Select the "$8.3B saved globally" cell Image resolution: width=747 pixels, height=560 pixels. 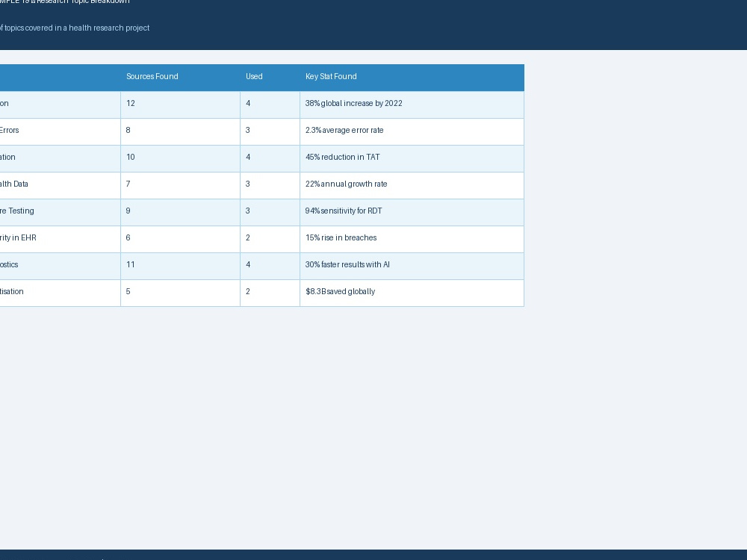click(x=412, y=293)
